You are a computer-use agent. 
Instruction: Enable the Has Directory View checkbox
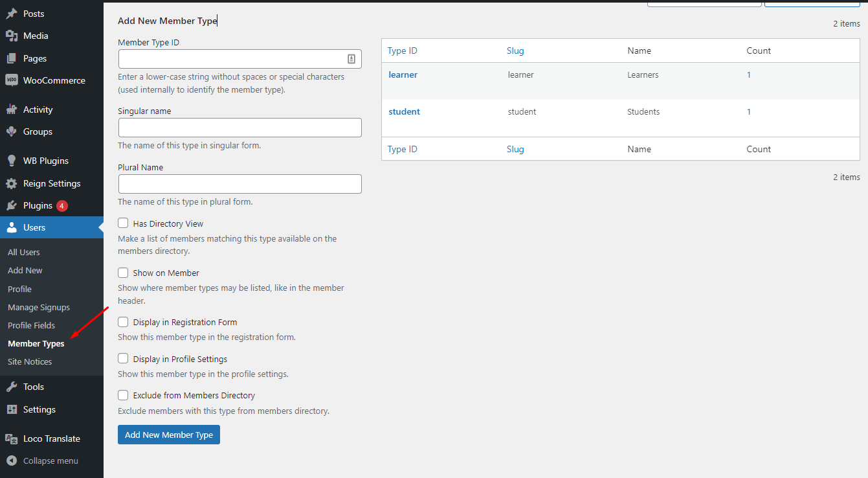tap(123, 223)
